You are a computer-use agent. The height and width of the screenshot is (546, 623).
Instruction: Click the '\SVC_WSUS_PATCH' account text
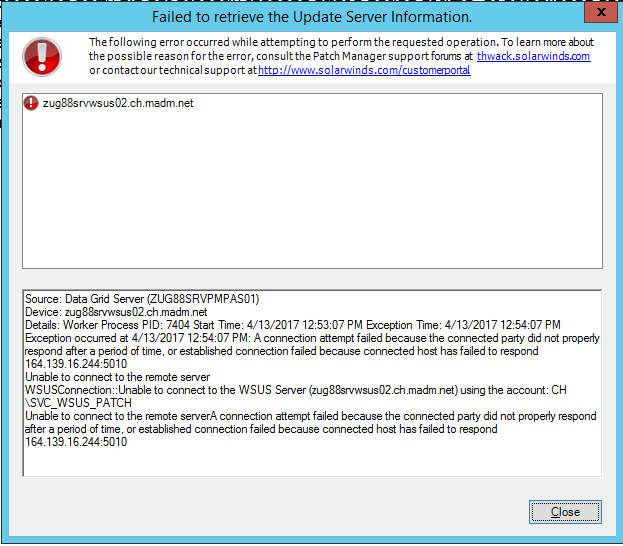(x=78, y=403)
